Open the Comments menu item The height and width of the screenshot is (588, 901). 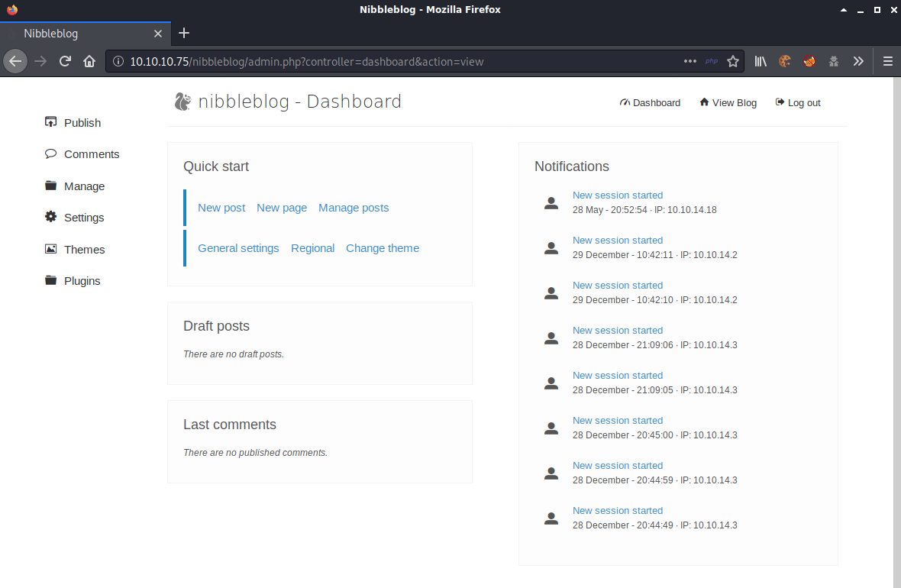tap(92, 154)
